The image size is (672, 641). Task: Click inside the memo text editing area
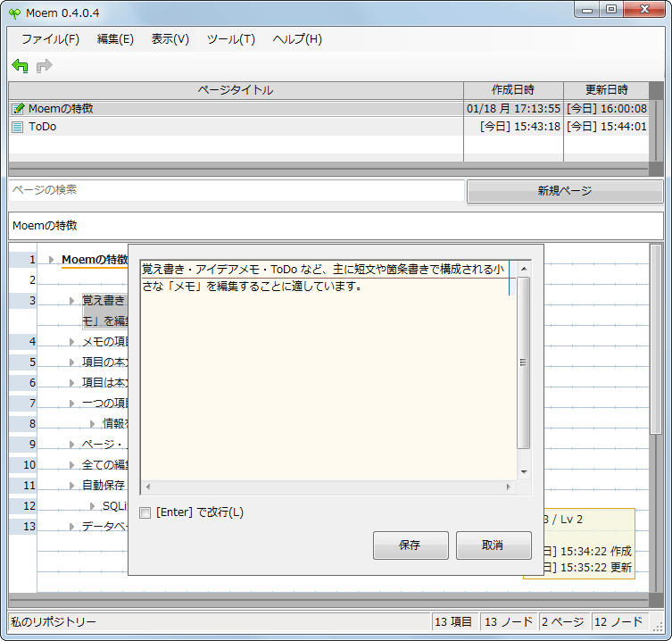(x=328, y=370)
